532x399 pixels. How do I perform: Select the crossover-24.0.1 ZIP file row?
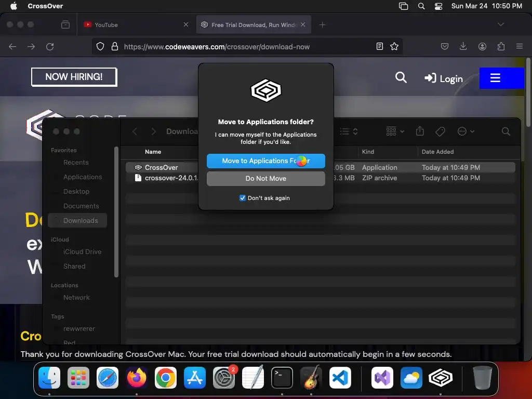tap(320, 178)
